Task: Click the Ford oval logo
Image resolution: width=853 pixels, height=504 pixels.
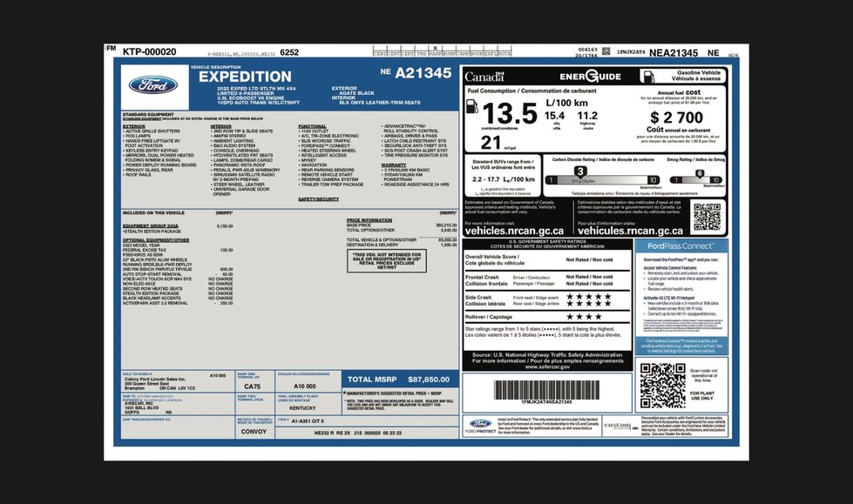Action: 152,84
